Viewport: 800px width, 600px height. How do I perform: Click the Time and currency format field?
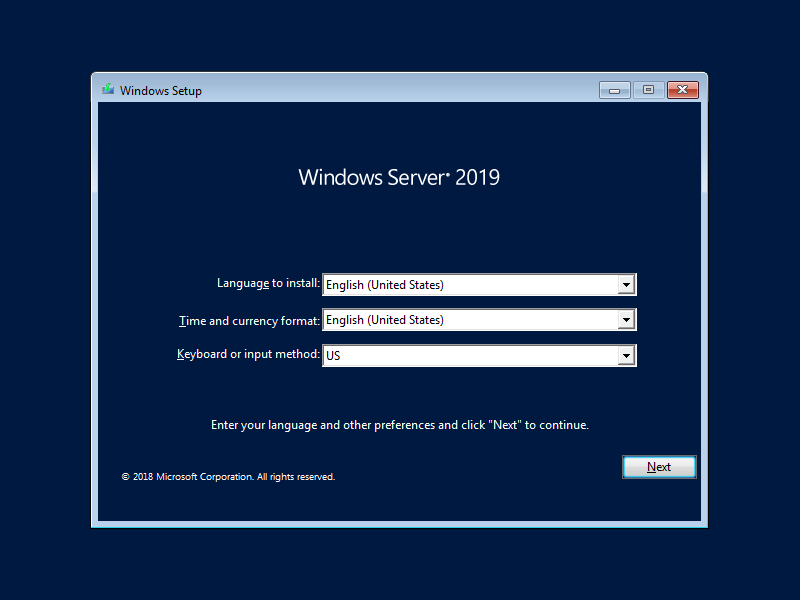pos(479,320)
